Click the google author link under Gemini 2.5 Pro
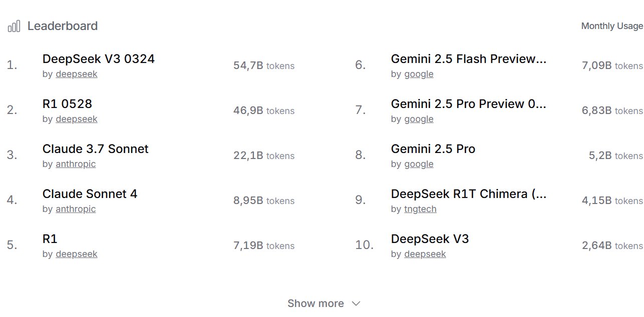 [x=419, y=164]
